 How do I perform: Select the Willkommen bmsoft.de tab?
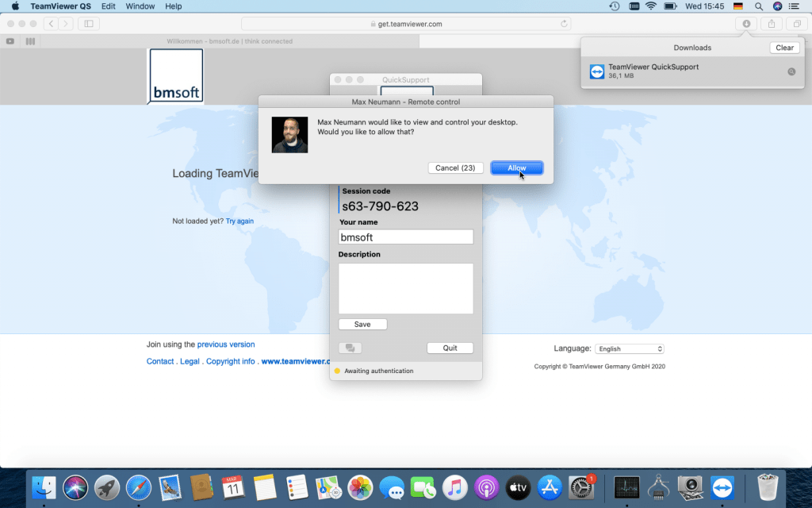coord(229,41)
